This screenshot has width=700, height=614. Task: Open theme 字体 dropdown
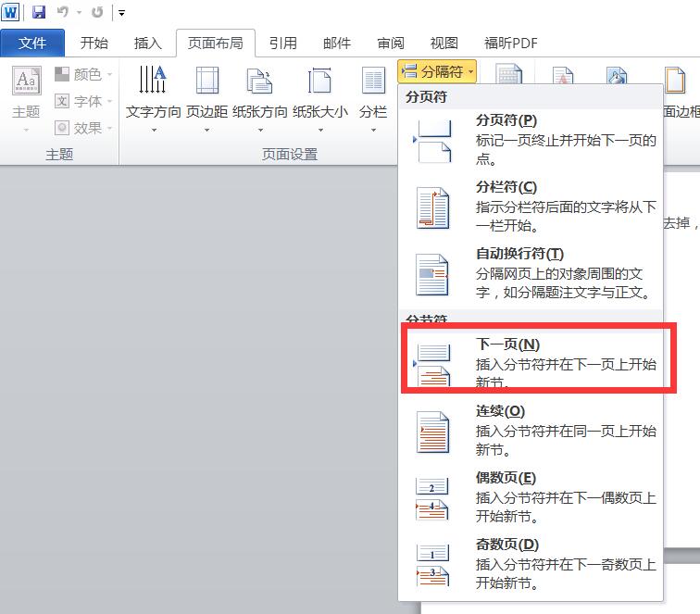tap(83, 101)
